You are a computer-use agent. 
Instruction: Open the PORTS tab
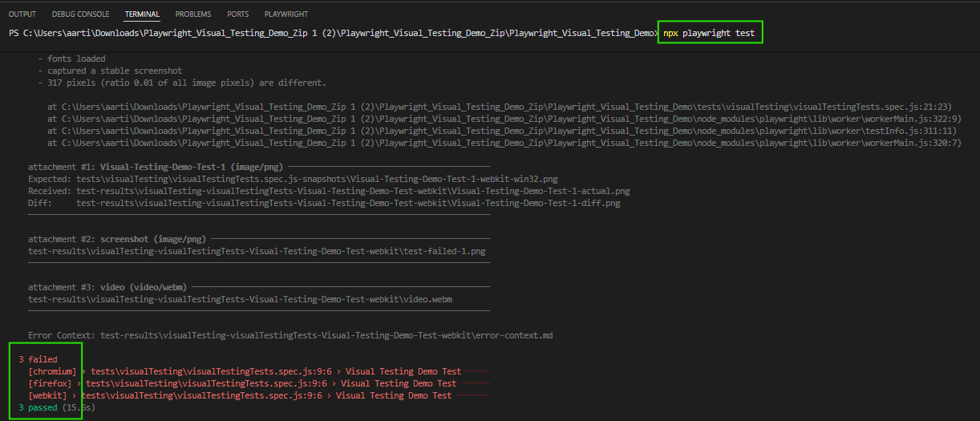click(x=237, y=14)
